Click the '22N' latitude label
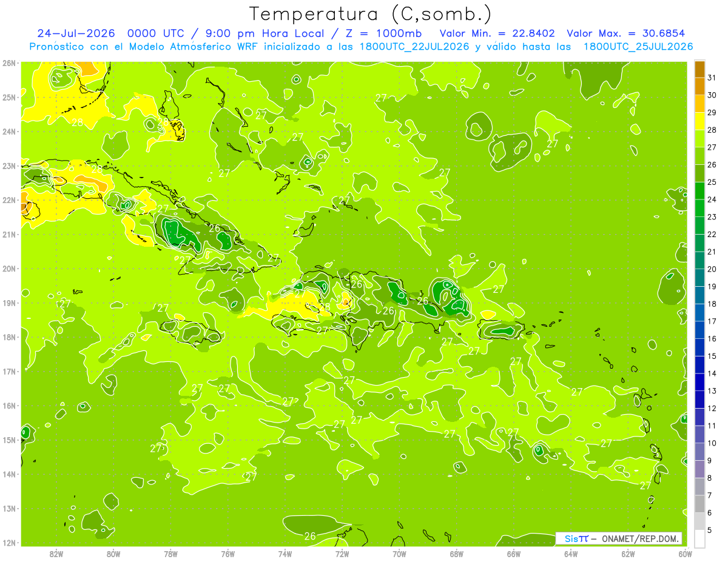The width and height of the screenshot is (728, 562). tap(8, 200)
